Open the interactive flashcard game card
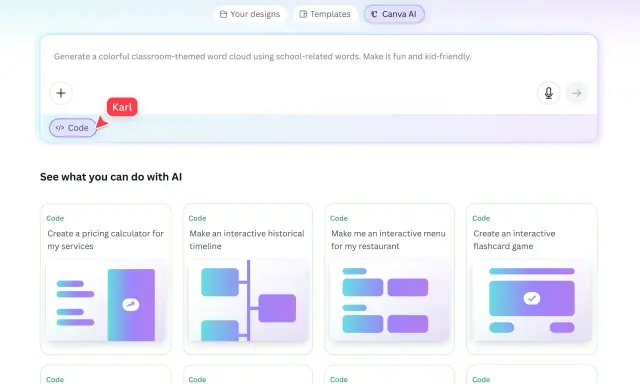 532,279
